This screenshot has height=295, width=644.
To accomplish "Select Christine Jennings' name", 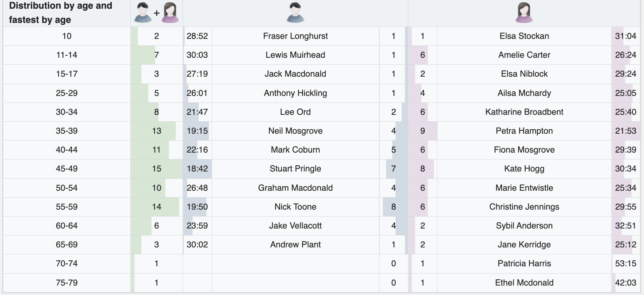I will (x=524, y=207).
